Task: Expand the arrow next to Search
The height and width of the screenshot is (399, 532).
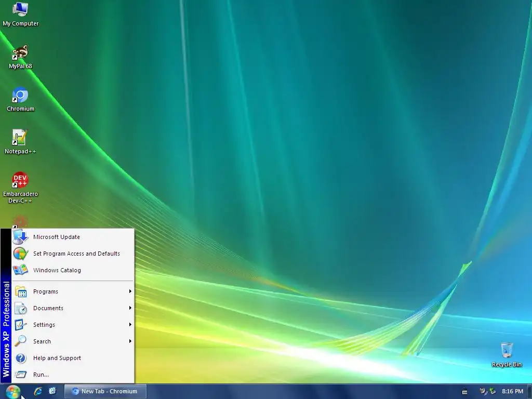Action: 130,341
